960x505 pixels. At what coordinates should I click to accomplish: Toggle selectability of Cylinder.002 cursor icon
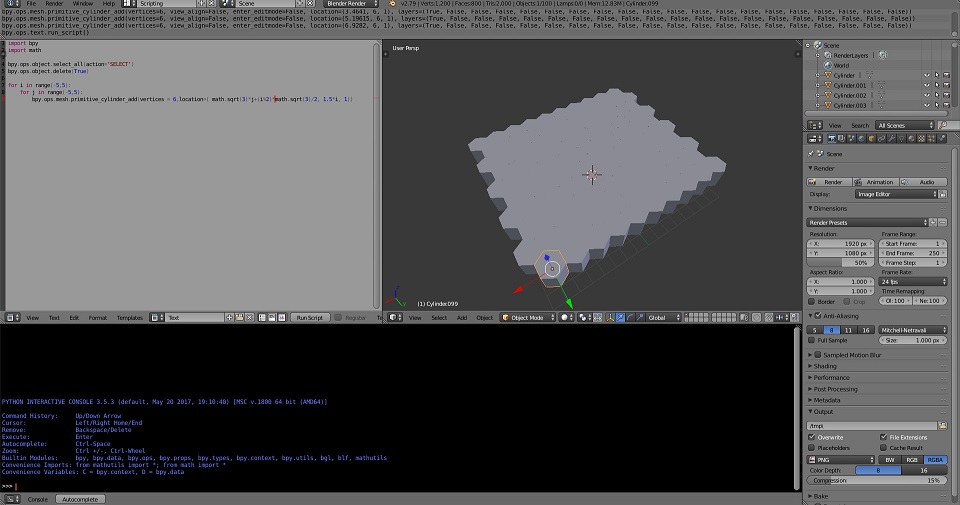pos(937,95)
